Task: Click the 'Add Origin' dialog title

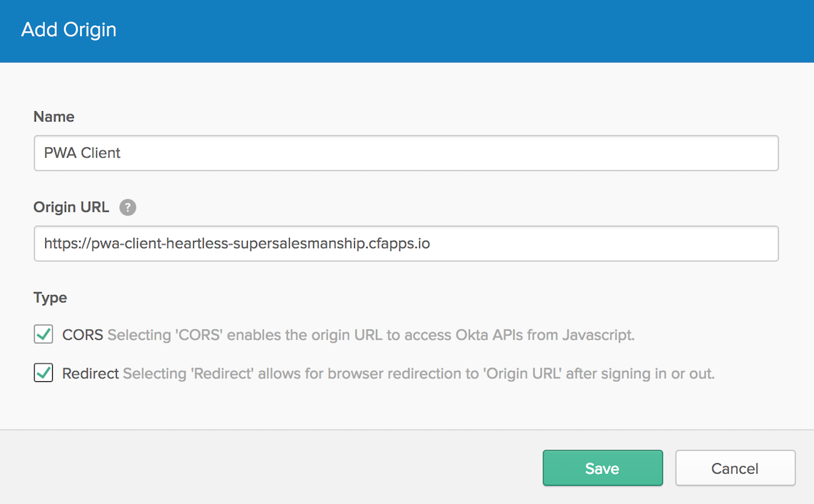Action: click(x=69, y=30)
